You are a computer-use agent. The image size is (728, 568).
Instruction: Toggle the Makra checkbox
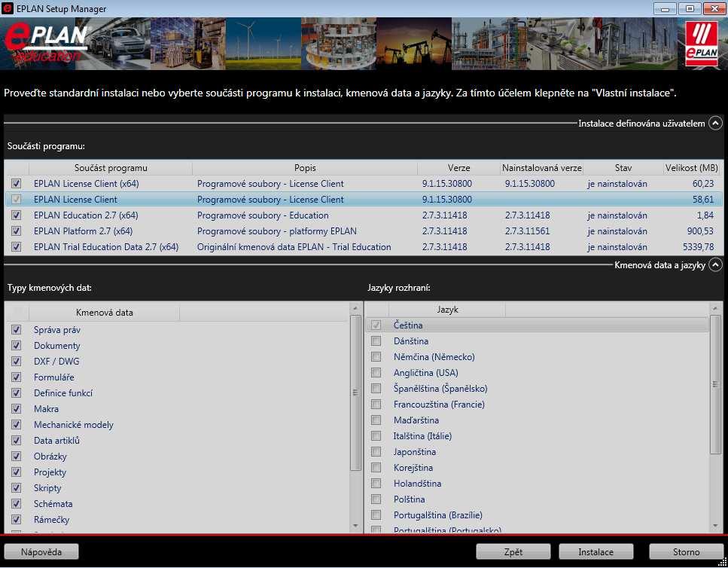pyautogui.click(x=17, y=409)
